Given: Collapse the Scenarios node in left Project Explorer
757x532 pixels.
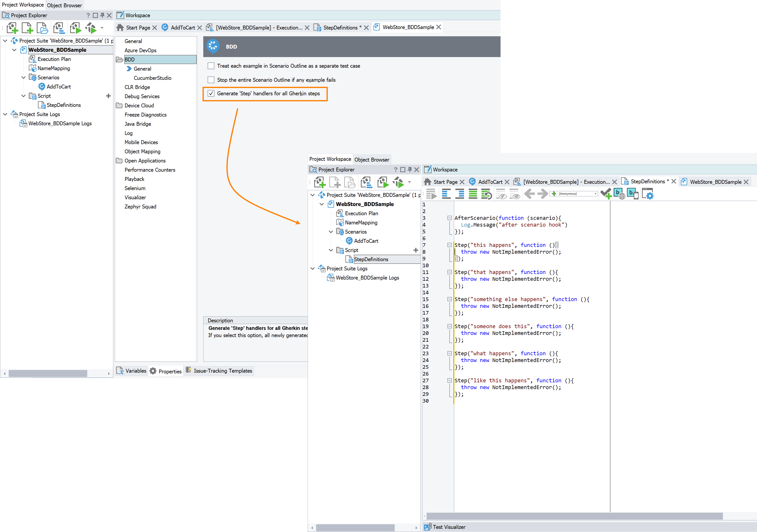Looking at the screenshot, I should tap(23, 78).
